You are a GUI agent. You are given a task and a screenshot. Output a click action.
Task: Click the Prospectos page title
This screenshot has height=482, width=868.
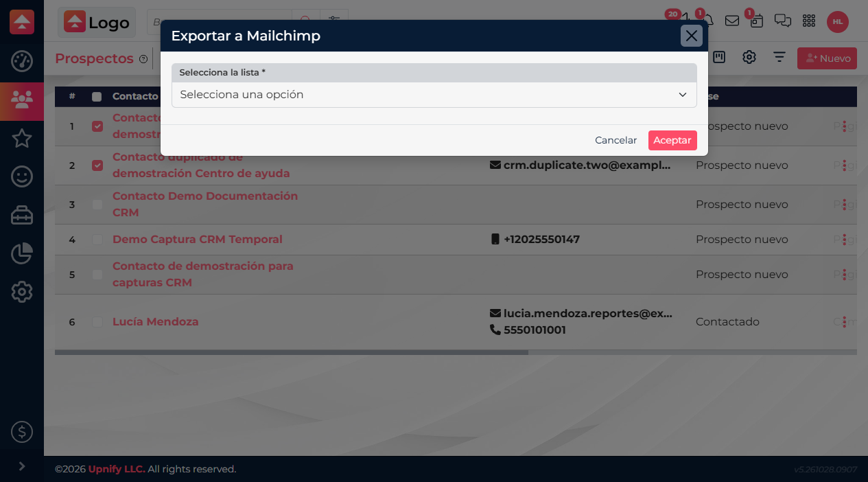coord(94,59)
